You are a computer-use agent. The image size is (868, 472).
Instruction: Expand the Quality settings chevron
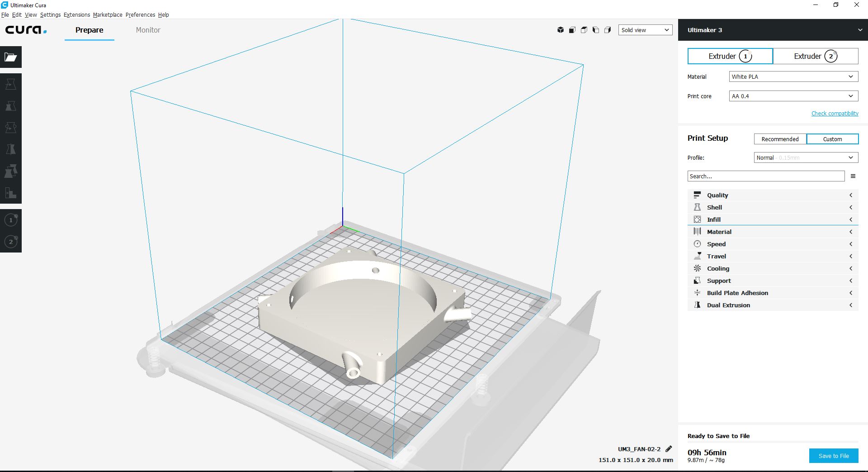point(851,195)
